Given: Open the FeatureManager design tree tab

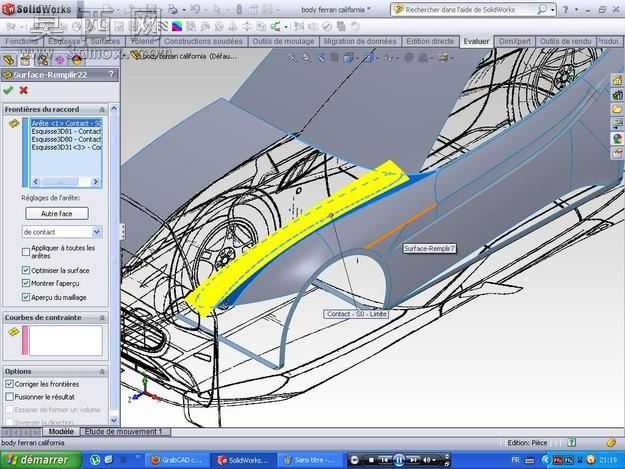Looking at the screenshot, I should pos(9,60).
